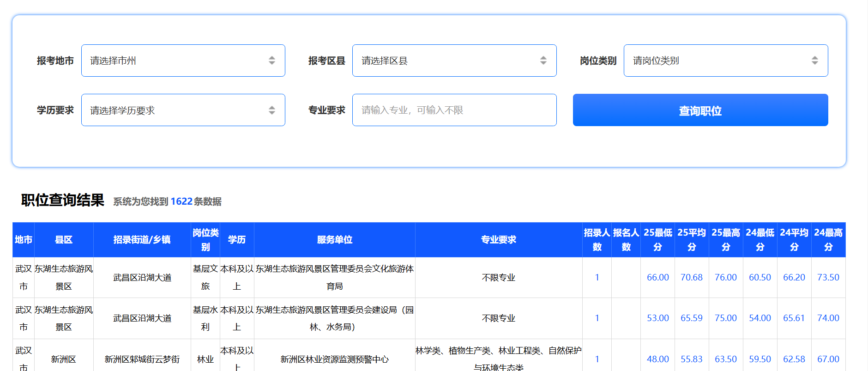Click the up-down arrow icon in 请选择区县
868x371 pixels.
click(543, 61)
